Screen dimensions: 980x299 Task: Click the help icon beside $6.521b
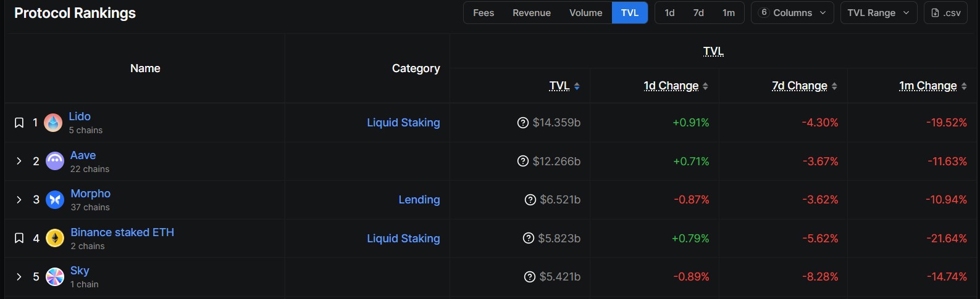click(530, 200)
